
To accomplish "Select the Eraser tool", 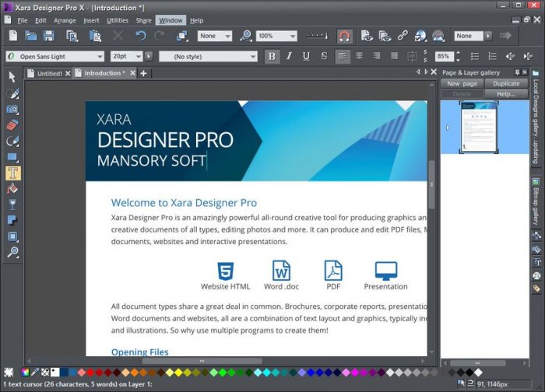I will (12, 125).
